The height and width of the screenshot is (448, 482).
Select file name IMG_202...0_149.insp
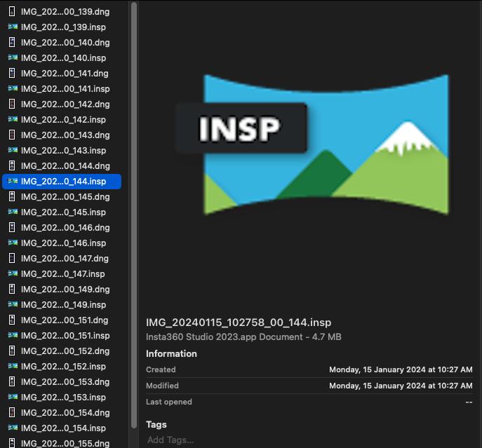(x=63, y=305)
